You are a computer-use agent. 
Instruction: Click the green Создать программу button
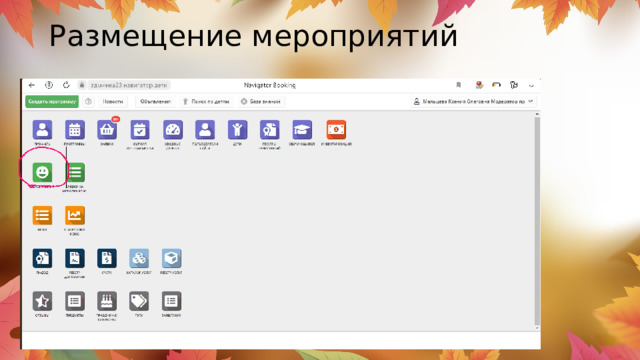(x=52, y=101)
